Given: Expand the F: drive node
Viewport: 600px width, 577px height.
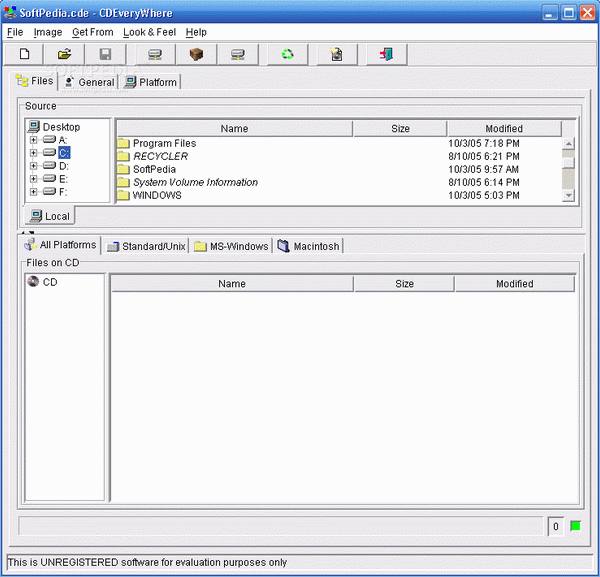Looking at the screenshot, I should [33, 192].
